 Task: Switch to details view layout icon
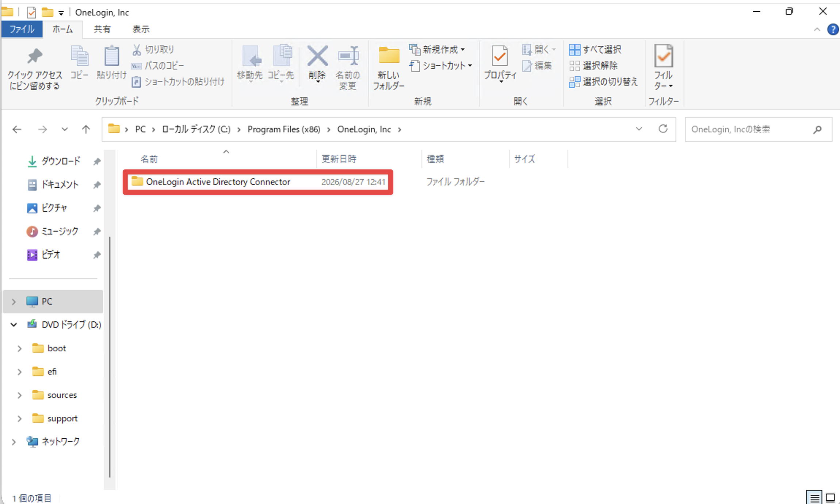coord(814,497)
